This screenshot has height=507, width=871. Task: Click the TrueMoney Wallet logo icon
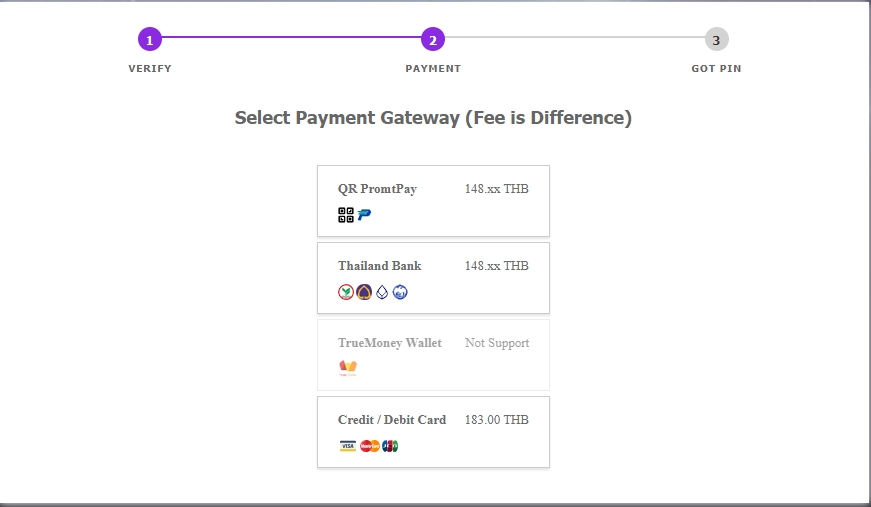pyautogui.click(x=348, y=368)
